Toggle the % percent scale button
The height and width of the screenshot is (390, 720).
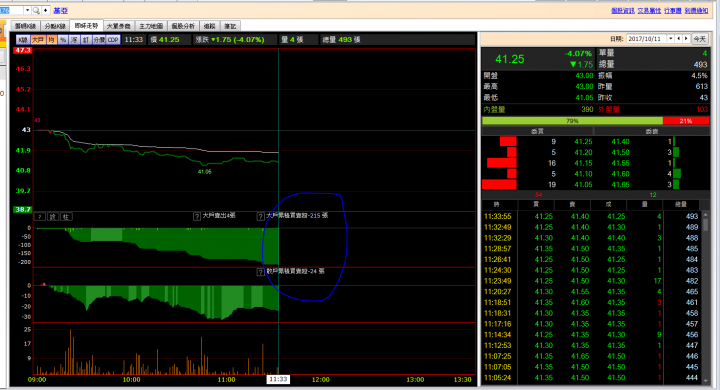click(x=63, y=40)
